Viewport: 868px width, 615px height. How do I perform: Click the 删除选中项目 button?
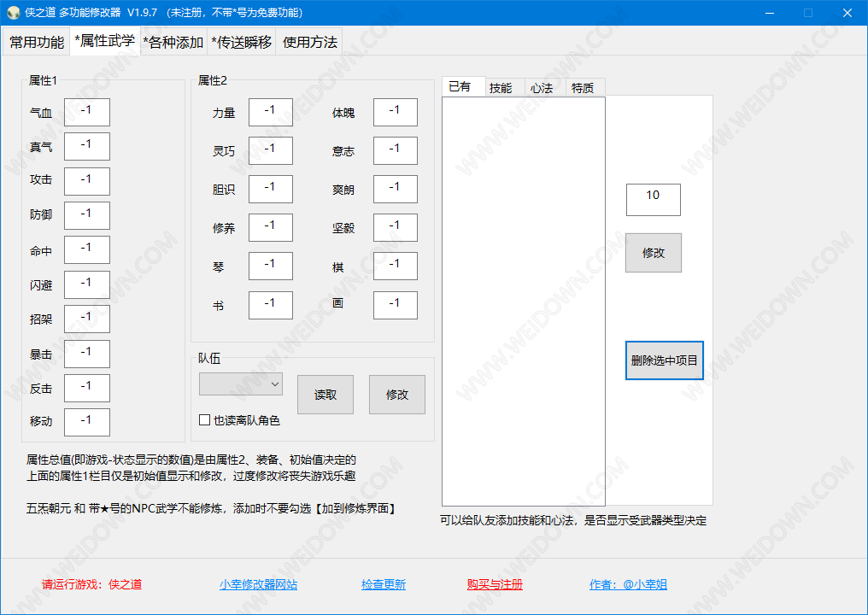665,360
